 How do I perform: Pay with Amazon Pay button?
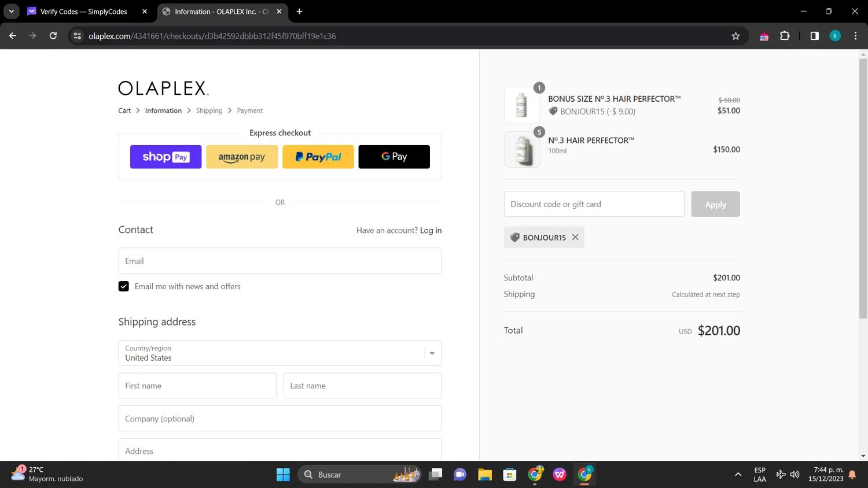point(242,157)
